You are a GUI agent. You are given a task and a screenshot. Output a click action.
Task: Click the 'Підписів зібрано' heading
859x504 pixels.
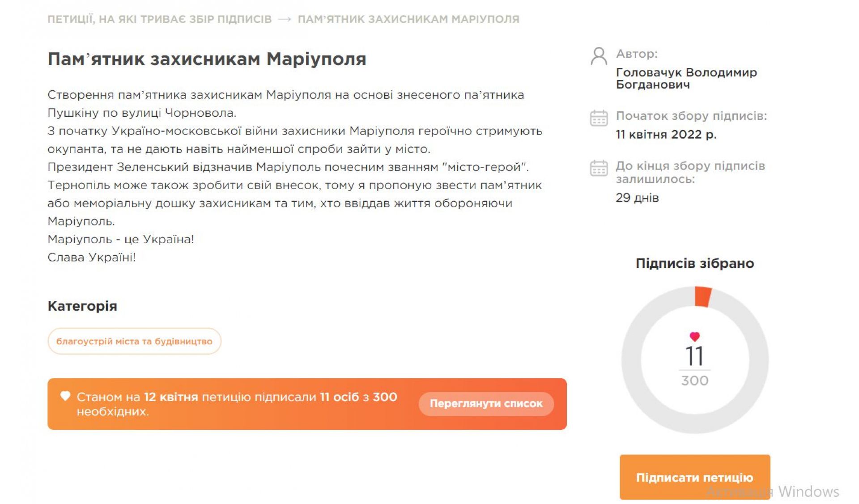694,263
